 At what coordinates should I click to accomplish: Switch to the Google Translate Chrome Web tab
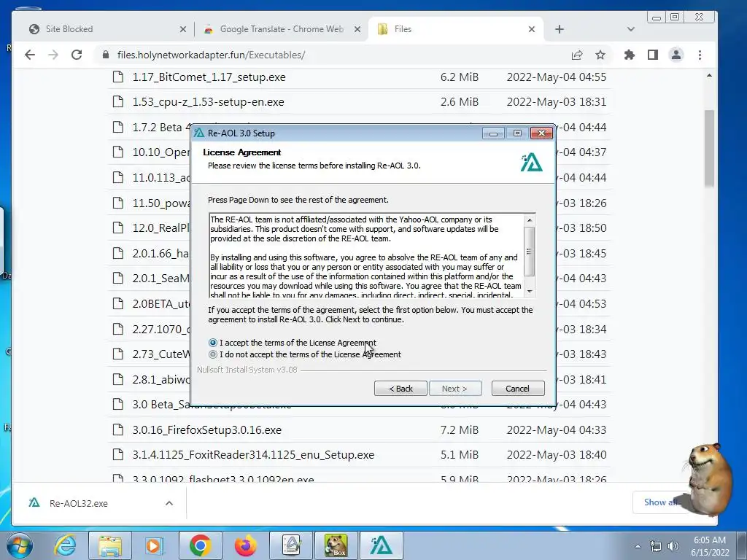point(281,29)
